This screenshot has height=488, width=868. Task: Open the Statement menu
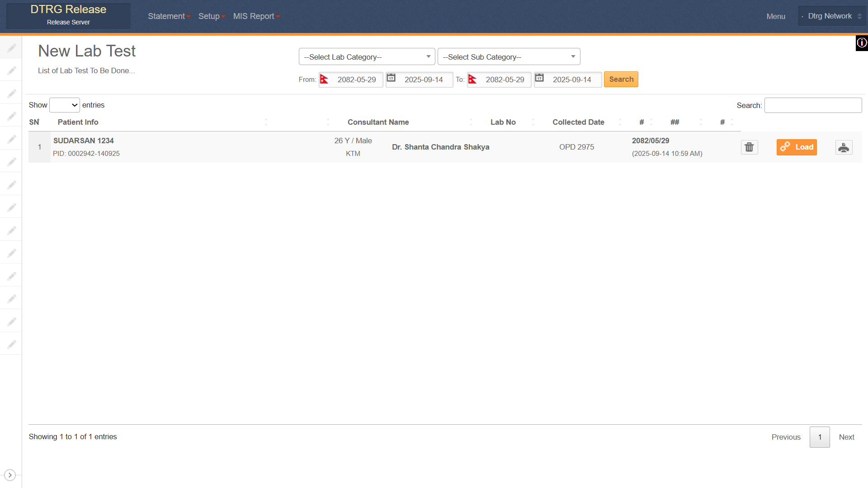click(x=169, y=16)
